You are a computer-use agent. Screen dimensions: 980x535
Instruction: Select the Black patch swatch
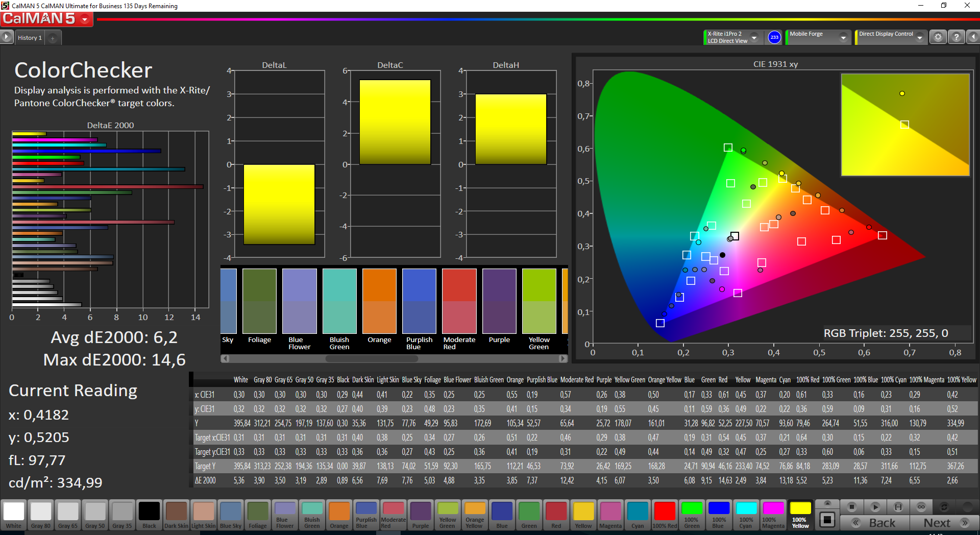[x=150, y=515]
